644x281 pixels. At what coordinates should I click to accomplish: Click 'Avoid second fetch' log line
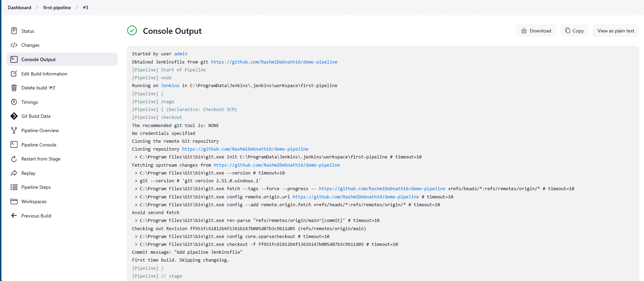pyautogui.click(x=156, y=213)
